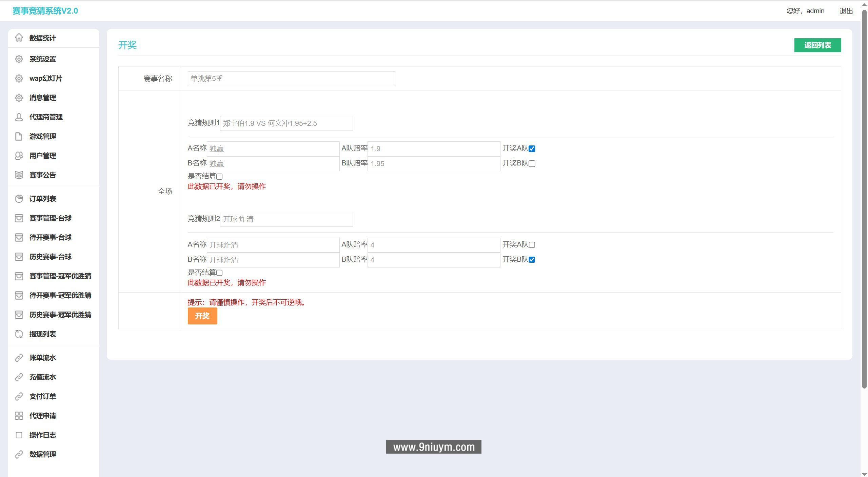Click the grid icon beside 代理申请
868x477 pixels.
[19, 416]
